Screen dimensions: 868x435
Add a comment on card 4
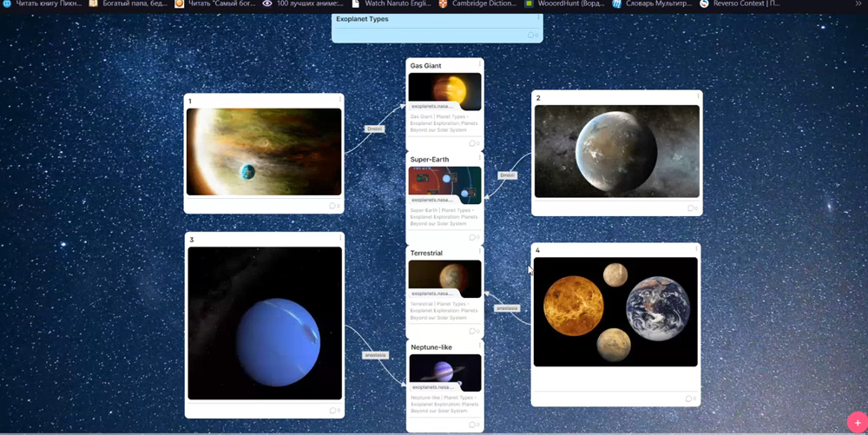point(690,399)
